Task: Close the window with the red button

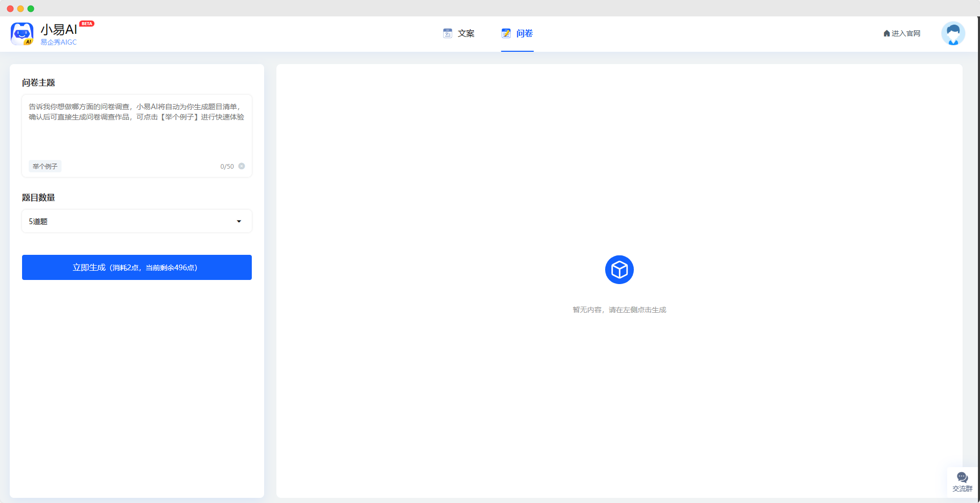Action: click(10, 9)
